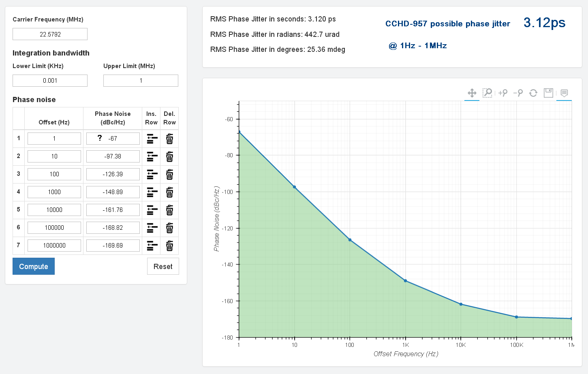Click the Offset field containing 100000
The height and width of the screenshot is (374, 588).
click(x=54, y=228)
